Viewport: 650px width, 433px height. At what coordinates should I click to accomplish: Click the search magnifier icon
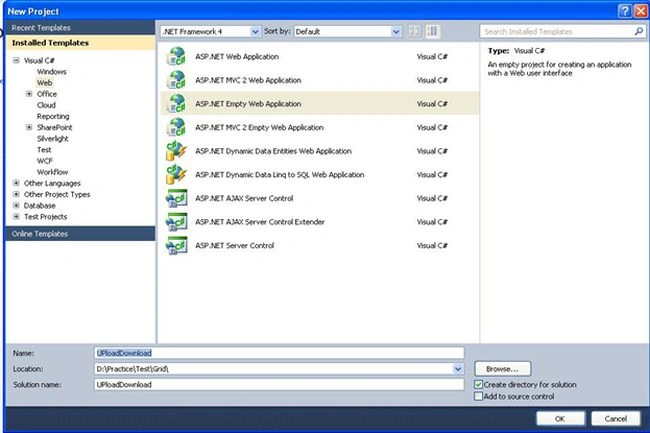[638, 31]
